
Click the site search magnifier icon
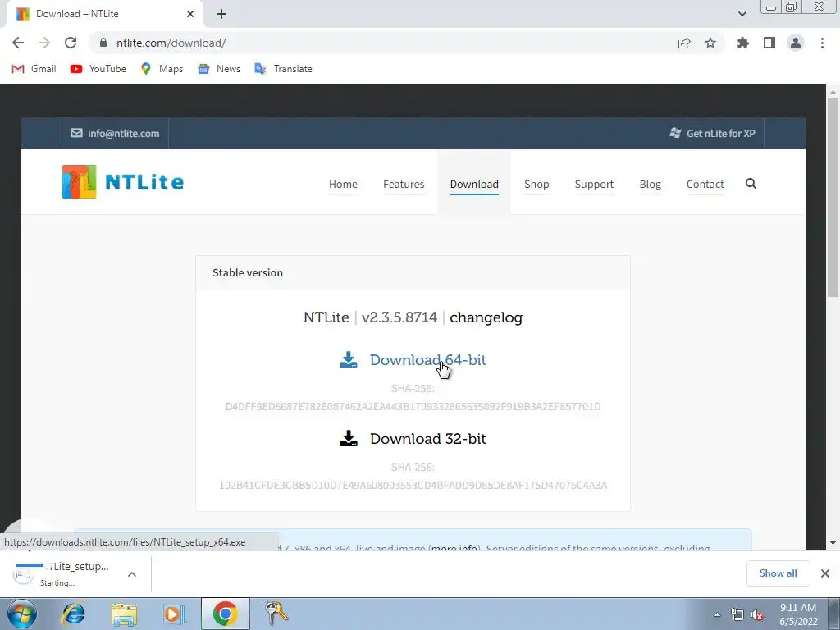click(x=751, y=184)
